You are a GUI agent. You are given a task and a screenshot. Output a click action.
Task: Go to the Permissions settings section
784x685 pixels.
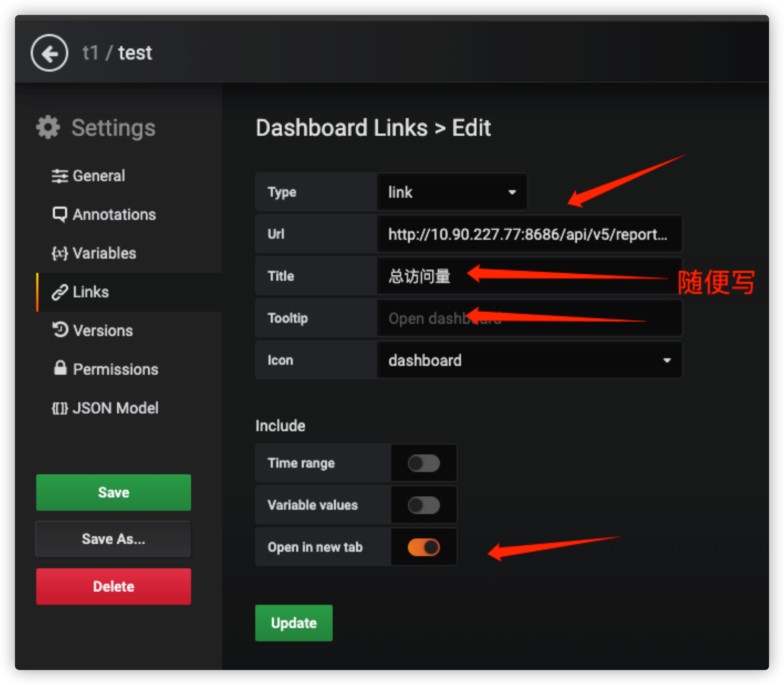[x=116, y=368]
